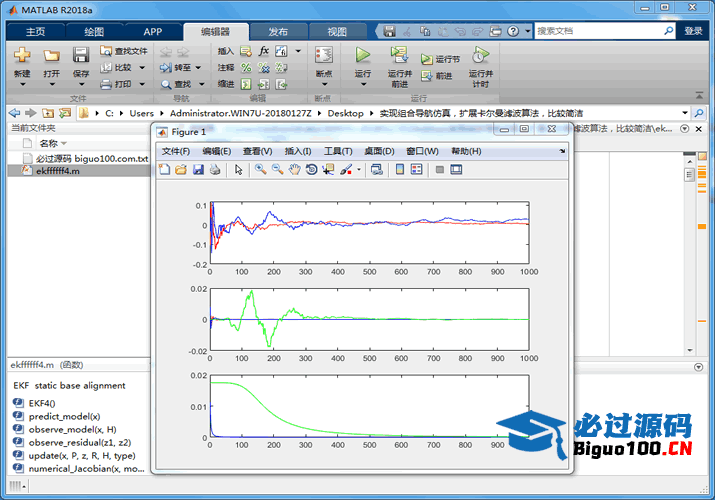
Task: Select the Data Cursor tool
Action: coord(328,170)
